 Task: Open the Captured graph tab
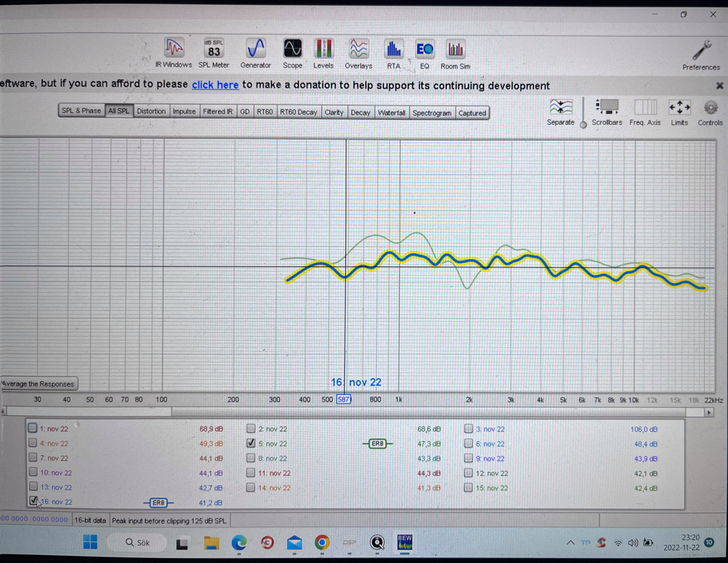[472, 113]
